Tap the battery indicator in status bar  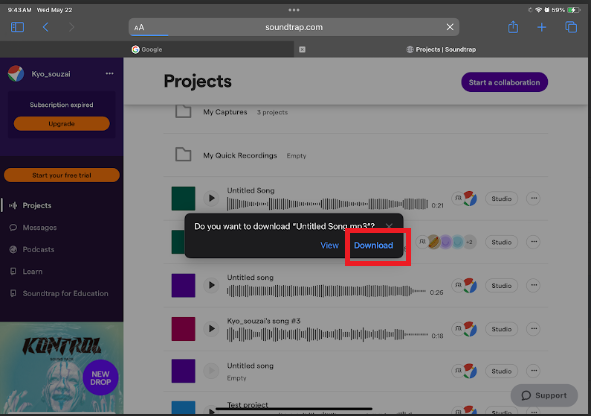pyautogui.click(x=573, y=10)
